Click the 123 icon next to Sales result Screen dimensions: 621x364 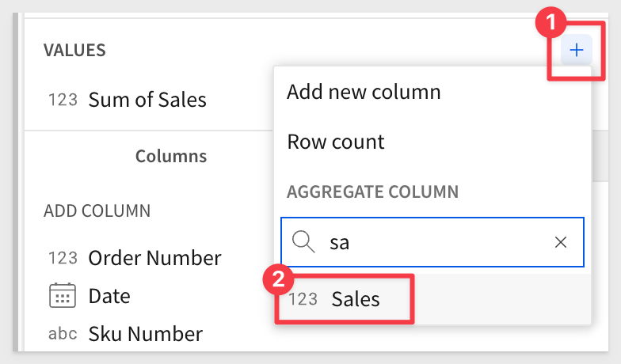click(303, 299)
